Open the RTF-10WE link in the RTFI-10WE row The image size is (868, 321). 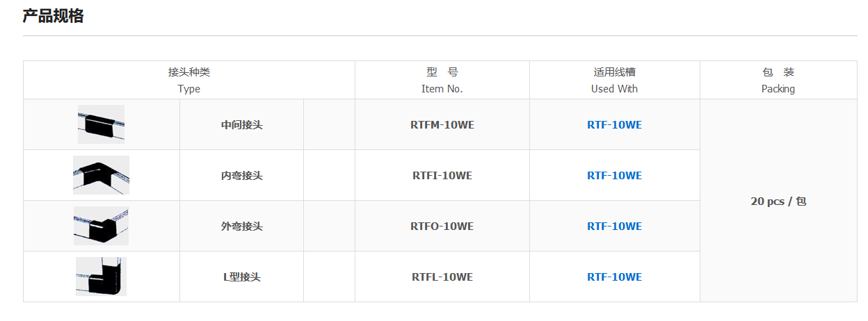tap(614, 176)
